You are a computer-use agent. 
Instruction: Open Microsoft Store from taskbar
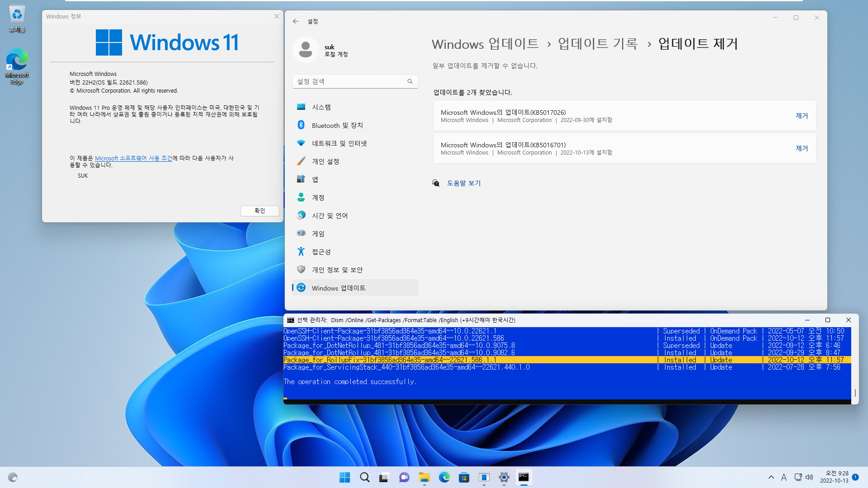[x=464, y=477]
